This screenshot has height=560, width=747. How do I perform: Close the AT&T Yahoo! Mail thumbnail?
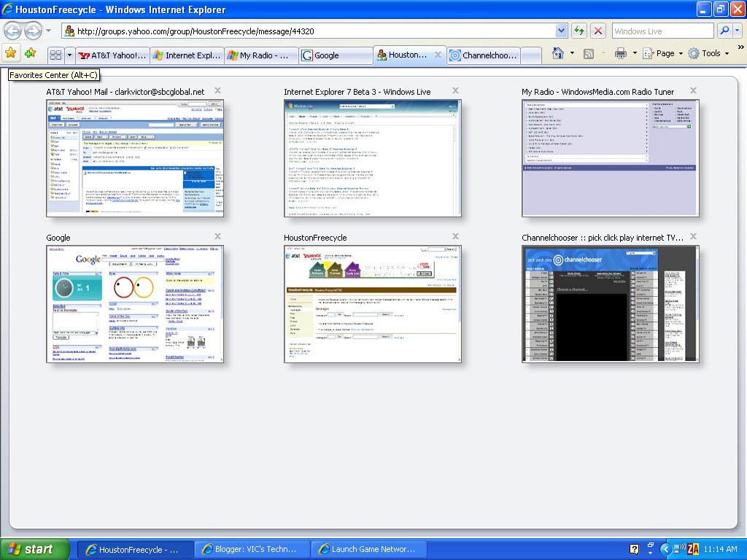[x=217, y=90]
